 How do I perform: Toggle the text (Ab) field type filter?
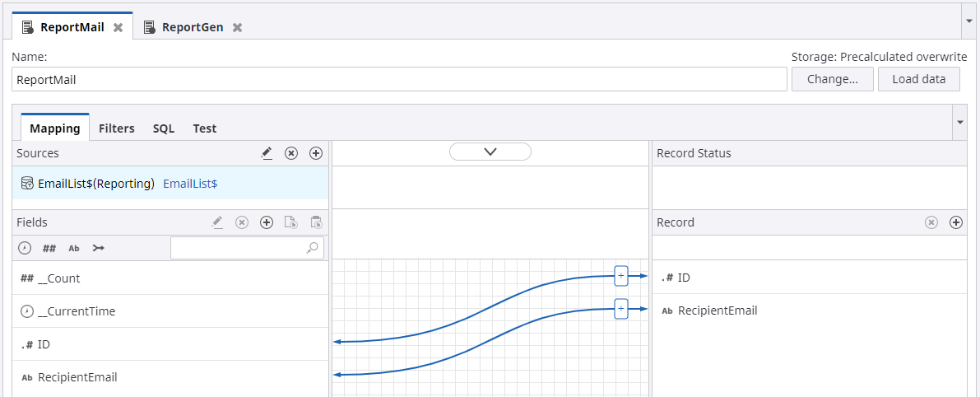coord(74,248)
